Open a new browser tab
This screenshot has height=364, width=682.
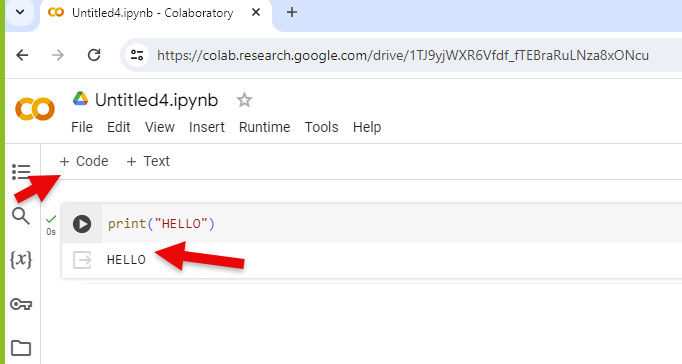292,12
